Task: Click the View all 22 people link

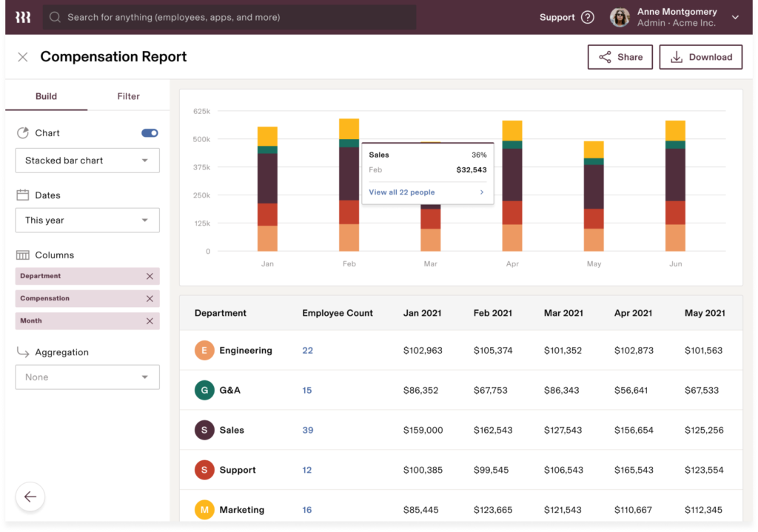Action: tap(401, 192)
